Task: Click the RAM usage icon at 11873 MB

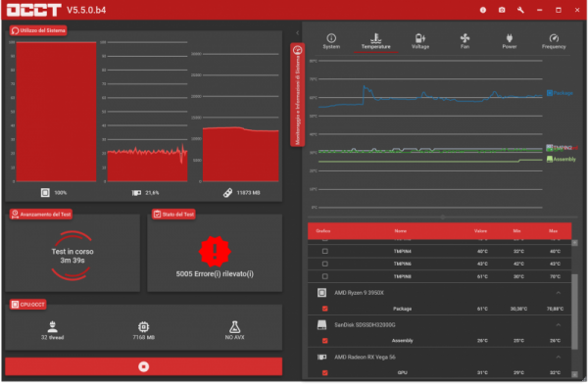Action: (227, 193)
